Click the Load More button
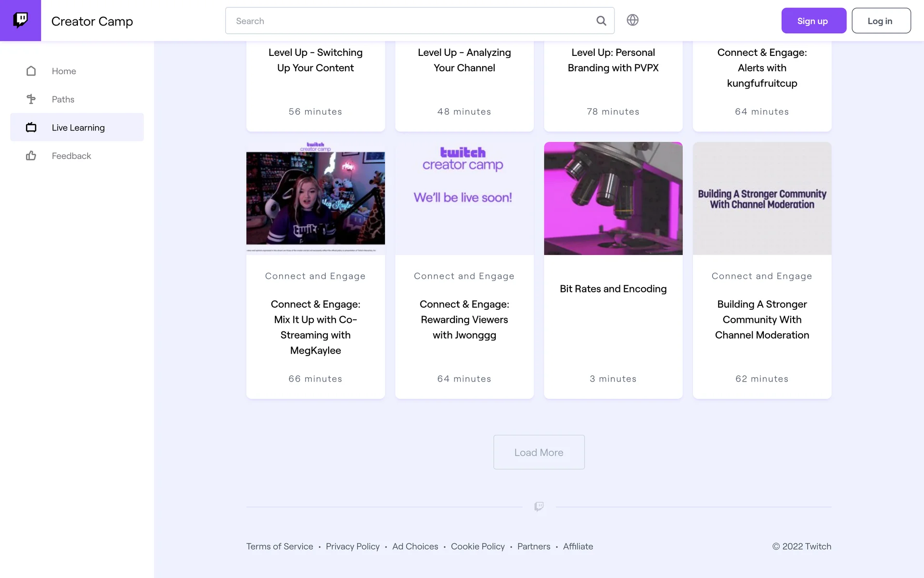The height and width of the screenshot is (578, 924). tap(539, 452)
